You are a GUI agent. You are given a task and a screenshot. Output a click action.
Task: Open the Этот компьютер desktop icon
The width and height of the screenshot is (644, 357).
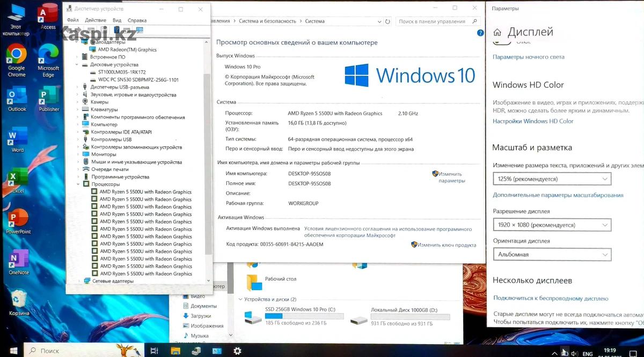tap(16, 20)
